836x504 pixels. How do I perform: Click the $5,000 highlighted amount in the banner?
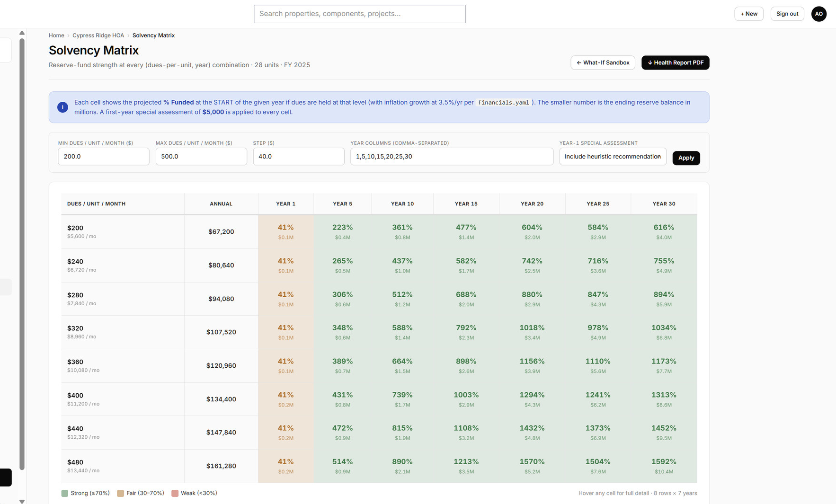click(x=213, y=112)
